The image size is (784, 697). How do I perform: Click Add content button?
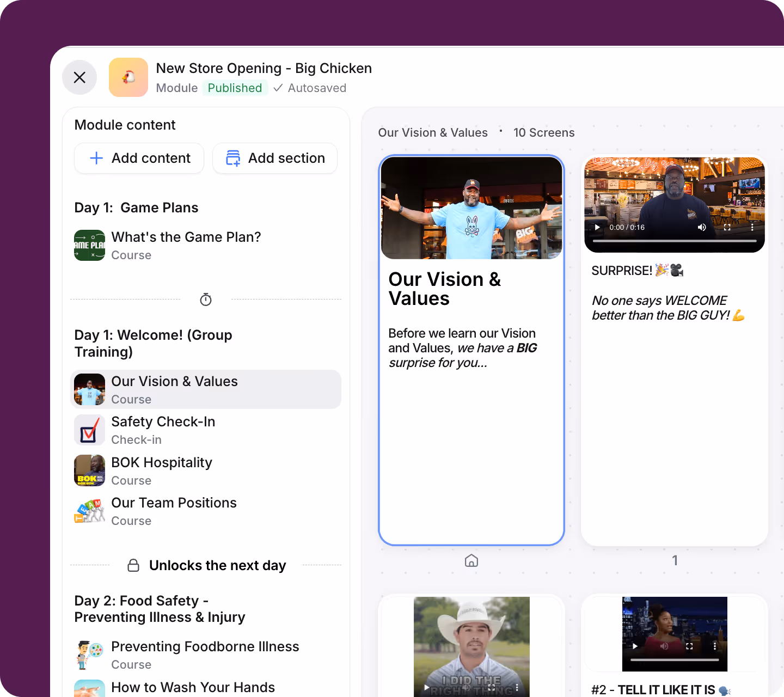139,158
